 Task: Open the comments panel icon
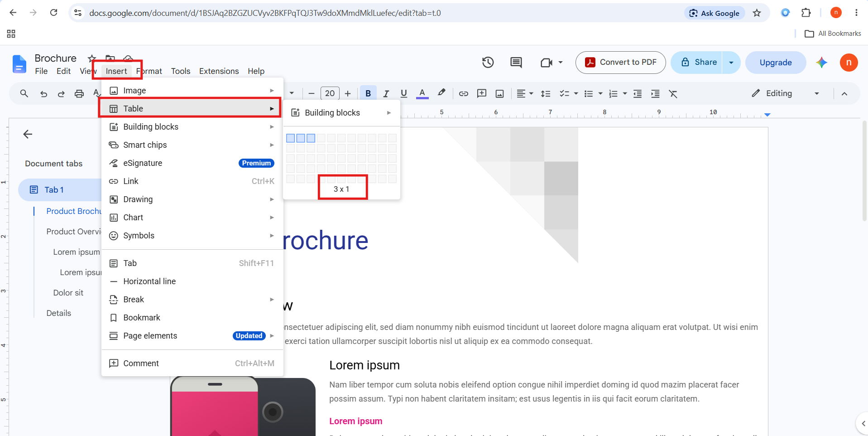click(516, 63)
